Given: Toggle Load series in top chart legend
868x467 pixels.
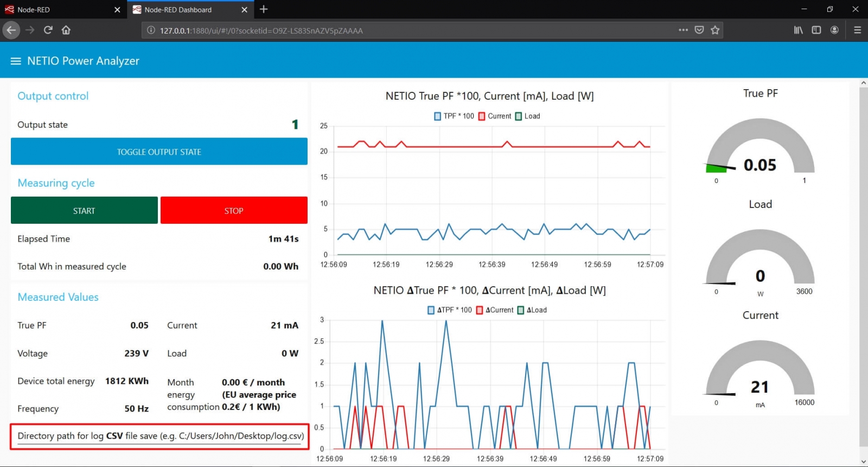Looking at the screenshot, I should pos(527,116).
